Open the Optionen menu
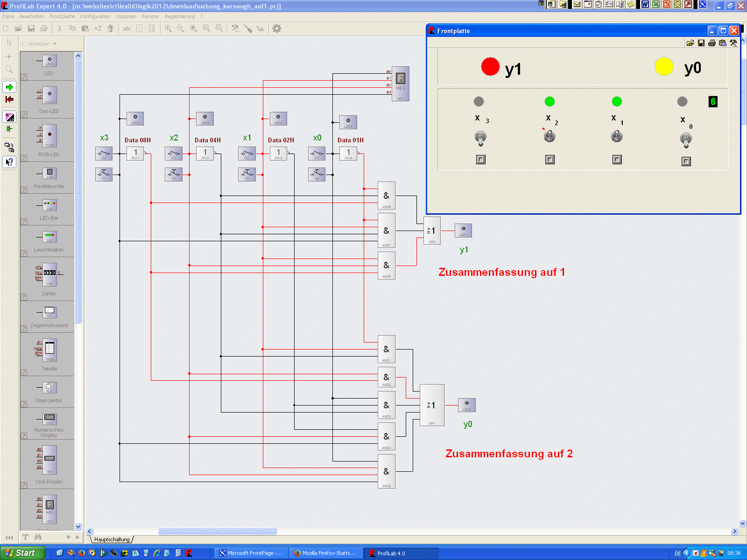The image size is (747, 560). pyautogui.click(x=126, y=16)
